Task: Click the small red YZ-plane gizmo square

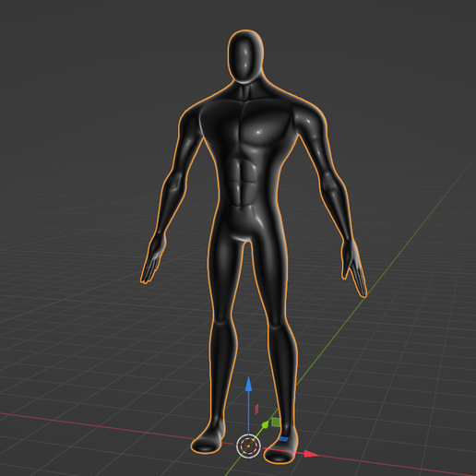Action: (256, 409)
